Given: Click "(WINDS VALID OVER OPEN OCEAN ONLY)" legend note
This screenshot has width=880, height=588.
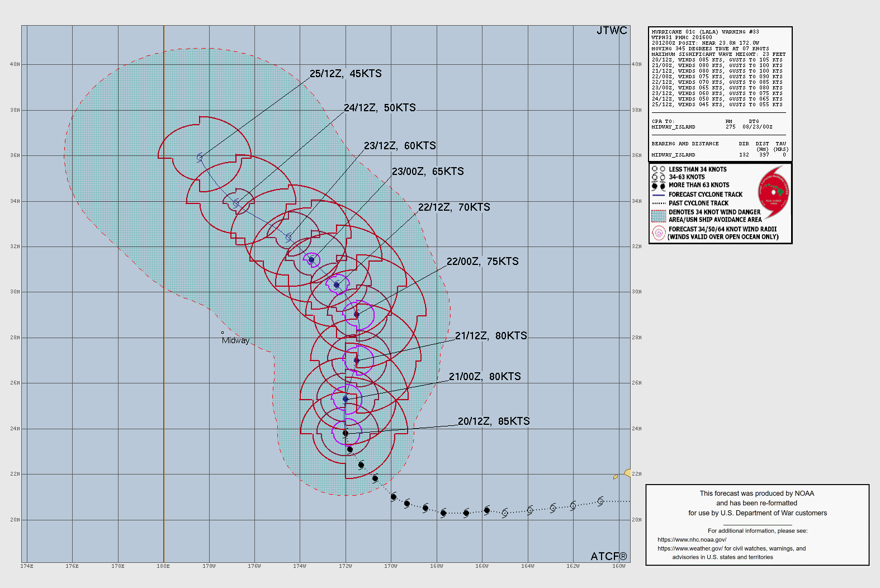Looking at the screenshot, I should pos(723,237).
